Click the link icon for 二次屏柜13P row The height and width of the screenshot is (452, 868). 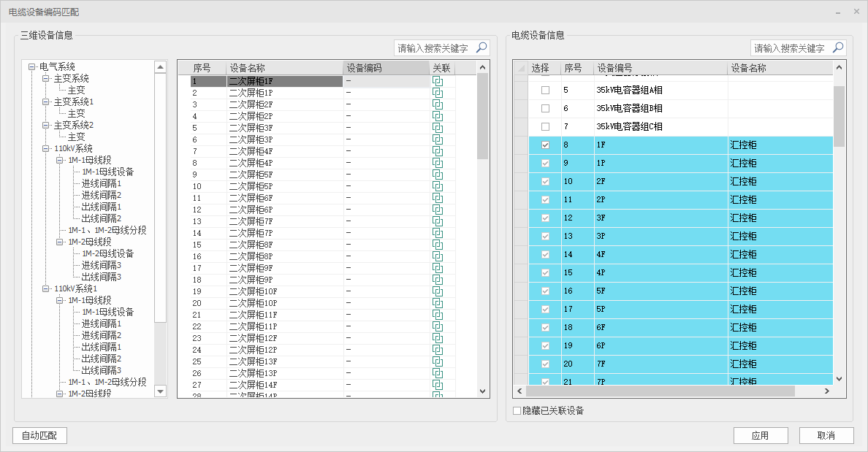[438, 373]
